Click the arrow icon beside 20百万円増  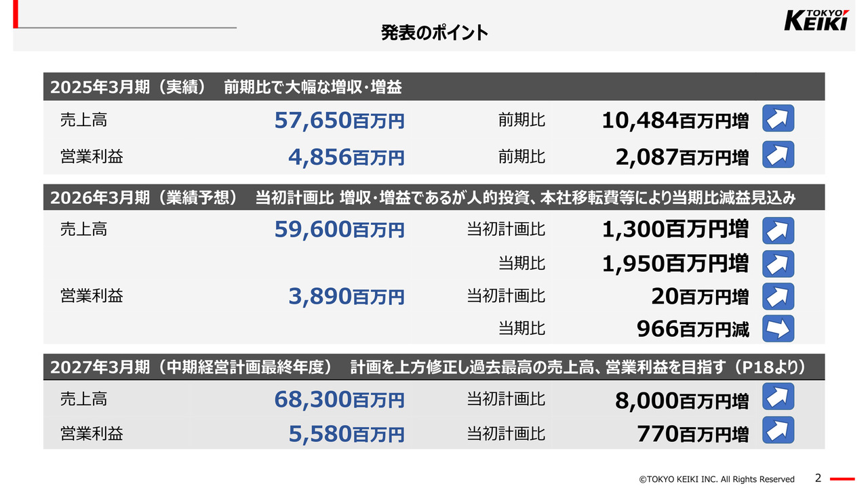coord(778,296)
